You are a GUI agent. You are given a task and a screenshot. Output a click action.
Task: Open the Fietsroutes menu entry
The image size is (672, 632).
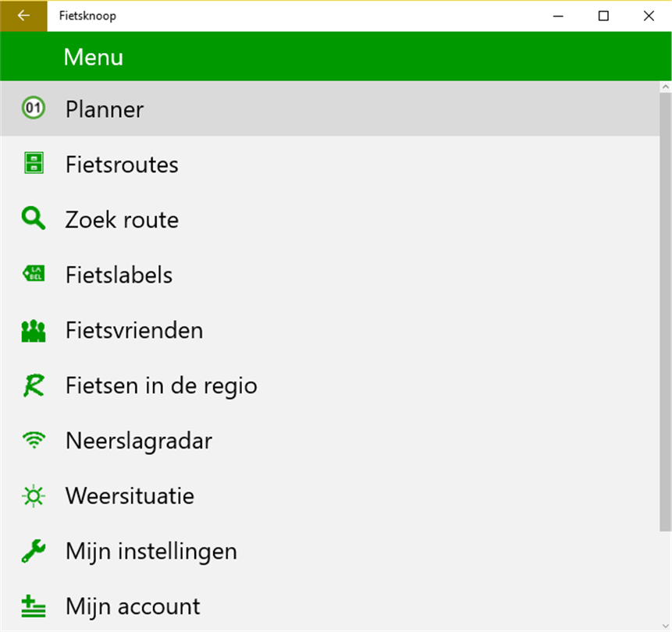122,165
